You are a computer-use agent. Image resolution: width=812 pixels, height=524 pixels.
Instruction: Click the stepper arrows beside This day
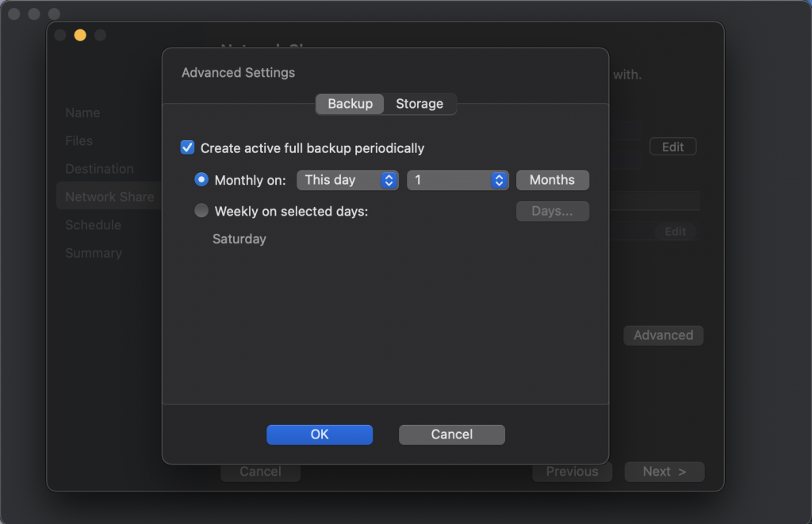coord(388,180)
